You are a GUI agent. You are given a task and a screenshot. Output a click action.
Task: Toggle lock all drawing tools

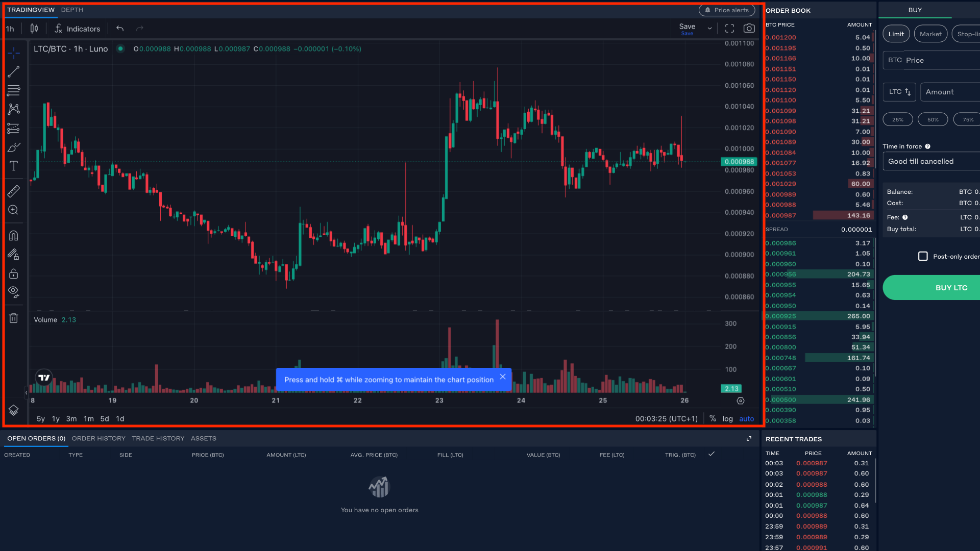click(x=14, y=273)
